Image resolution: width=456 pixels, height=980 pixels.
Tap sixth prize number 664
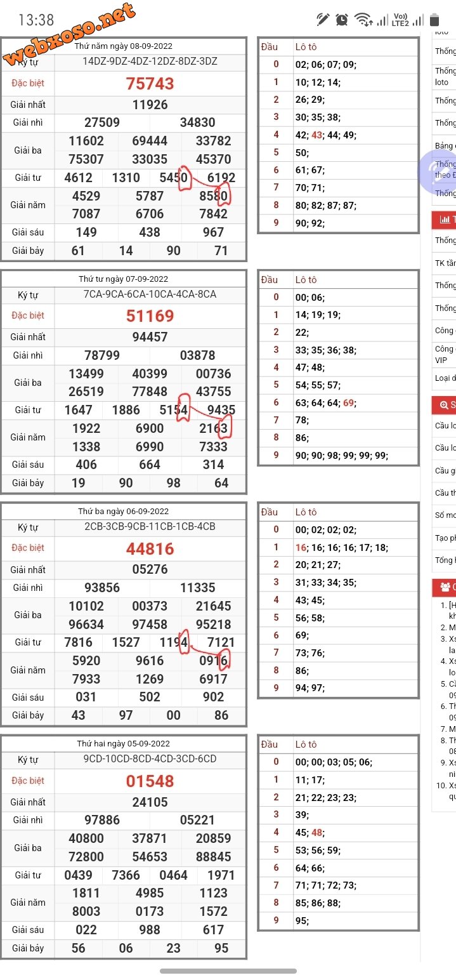[x=150, y=465]
